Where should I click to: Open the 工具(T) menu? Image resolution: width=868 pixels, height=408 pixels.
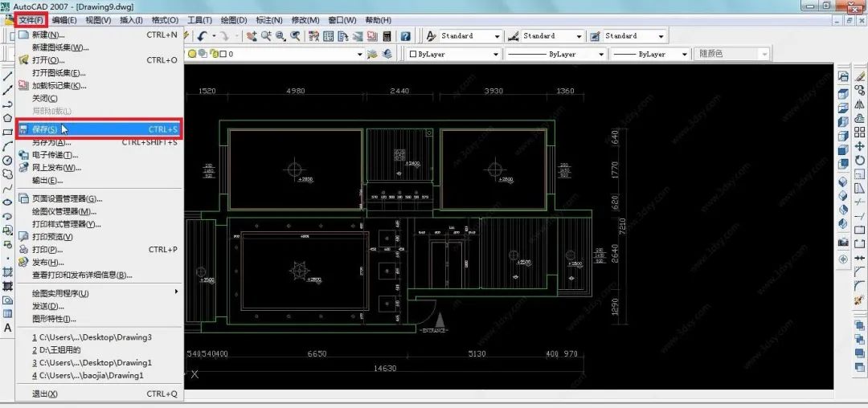[200, 20]
